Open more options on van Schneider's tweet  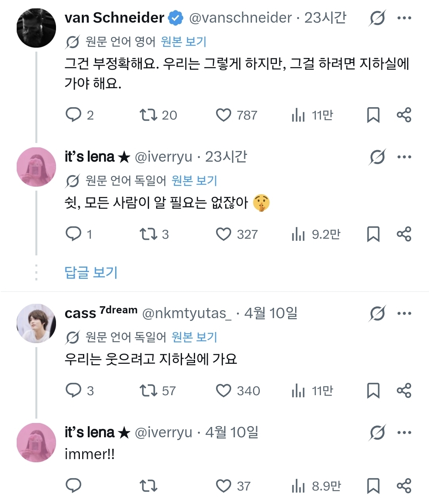coord(404,18)
